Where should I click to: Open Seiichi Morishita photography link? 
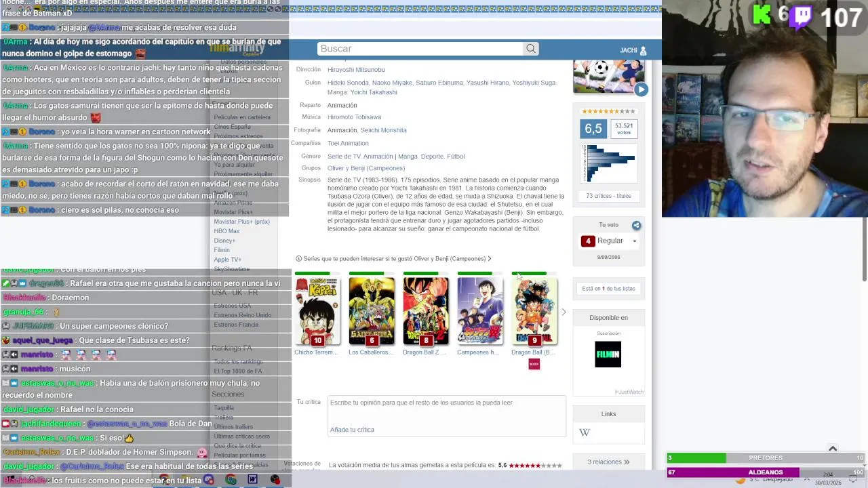383,130
